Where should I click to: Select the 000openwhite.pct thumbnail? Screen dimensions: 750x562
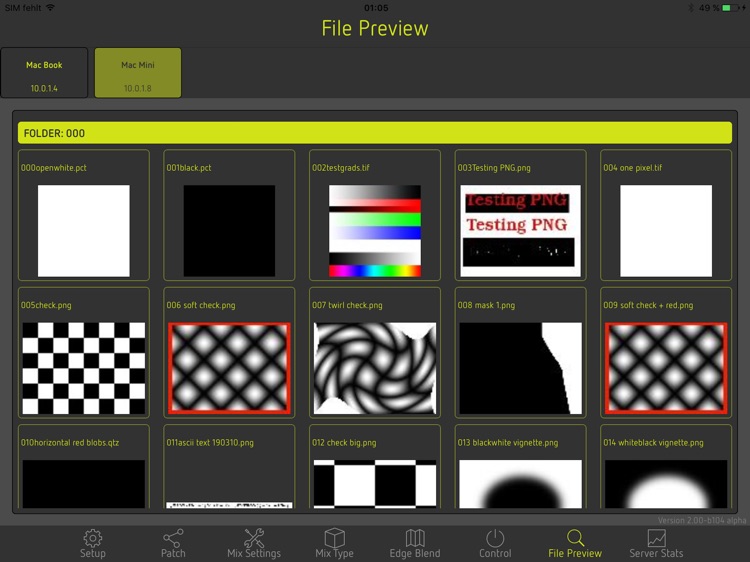click(x=84, y=231)
